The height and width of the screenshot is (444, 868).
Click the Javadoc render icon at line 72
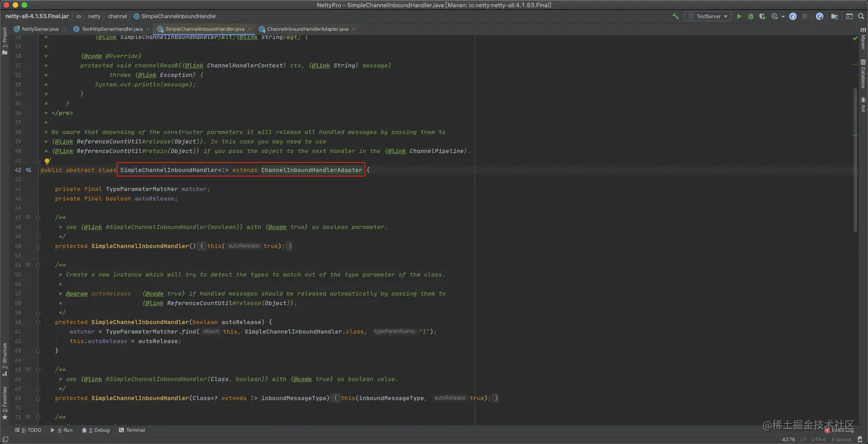tap(28, 417)
